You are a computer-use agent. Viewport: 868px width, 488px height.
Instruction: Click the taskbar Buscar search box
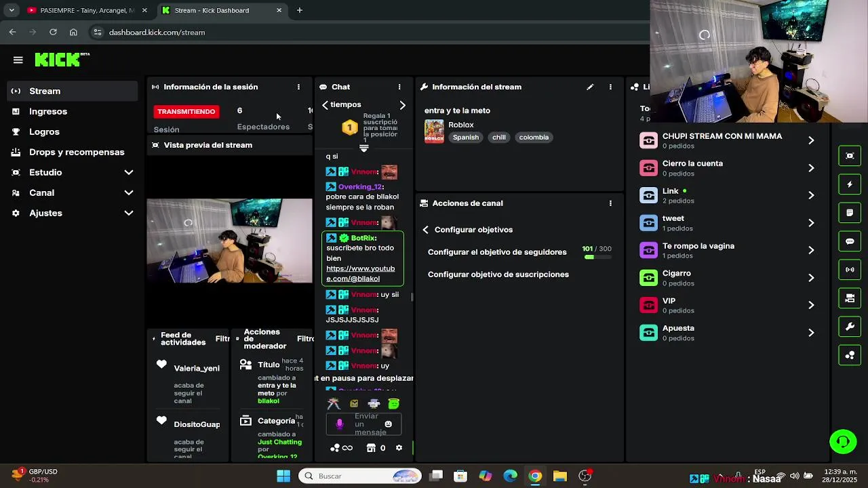pos(360,476)
